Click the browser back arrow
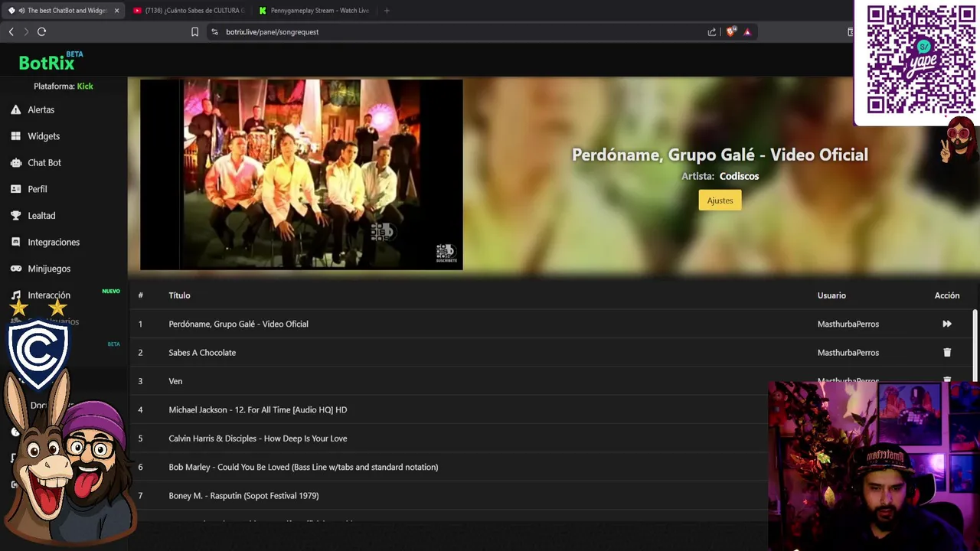Image resolution: width=980 pixels, height=551 pixels. tap(11, 31)
